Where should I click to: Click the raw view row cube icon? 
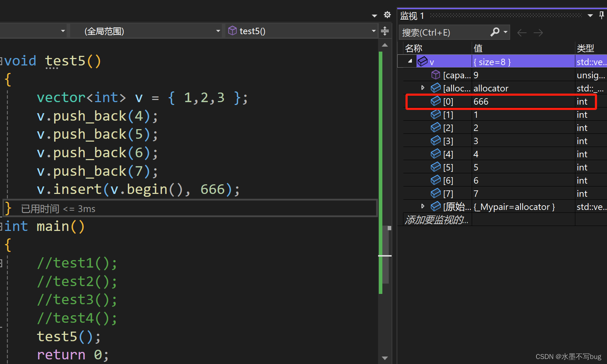pos(436,206)
